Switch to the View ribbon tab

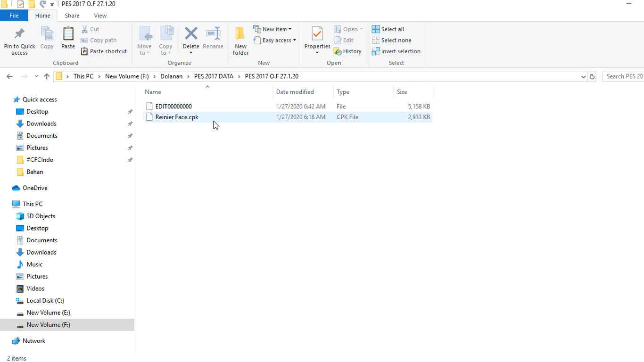pos(100,16)
